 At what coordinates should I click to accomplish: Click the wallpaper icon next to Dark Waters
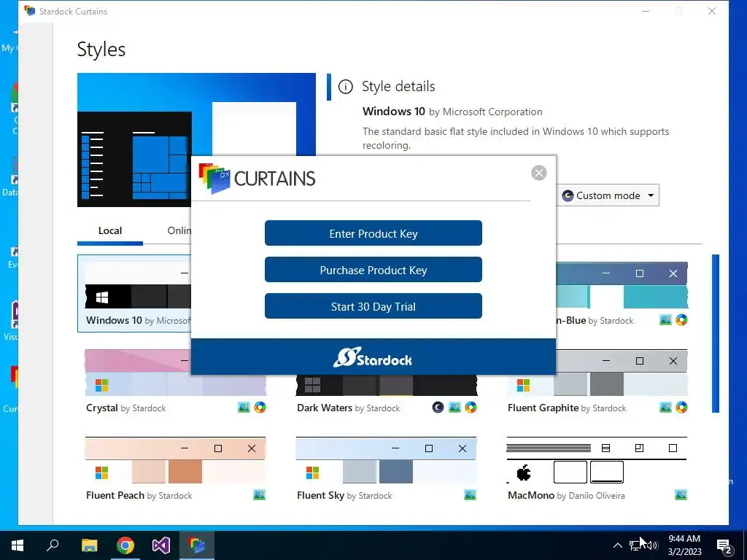click(454, 408)
